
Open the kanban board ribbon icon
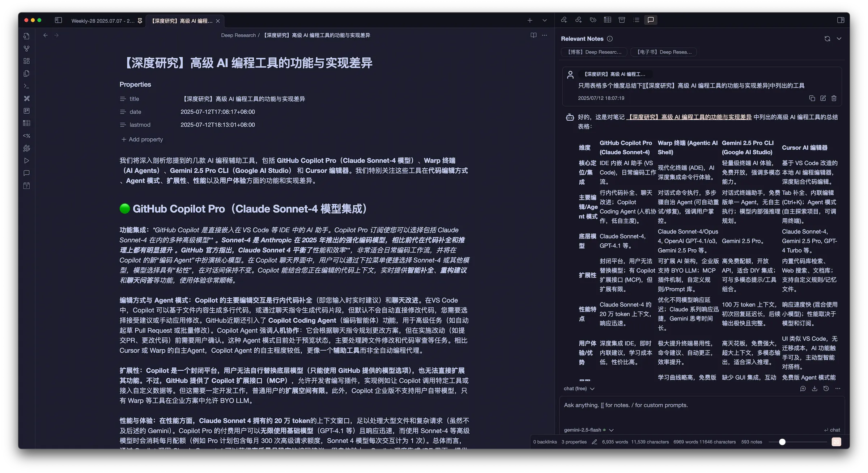(x=26, y=111)
